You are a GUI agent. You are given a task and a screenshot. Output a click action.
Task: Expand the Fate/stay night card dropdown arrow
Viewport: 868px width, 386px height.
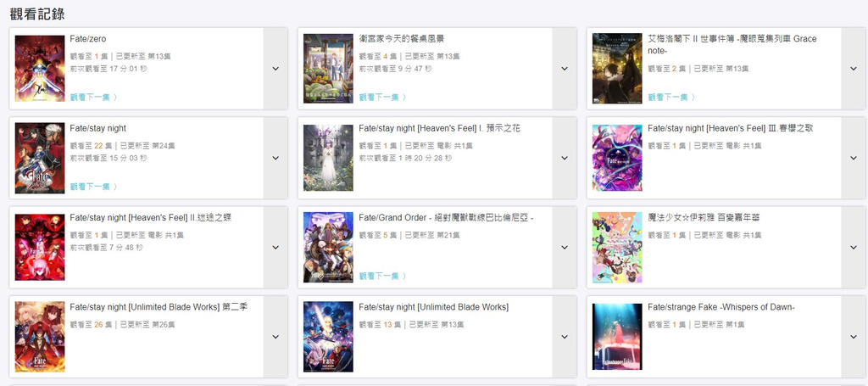pyautogui.click(x=275, y=158)
